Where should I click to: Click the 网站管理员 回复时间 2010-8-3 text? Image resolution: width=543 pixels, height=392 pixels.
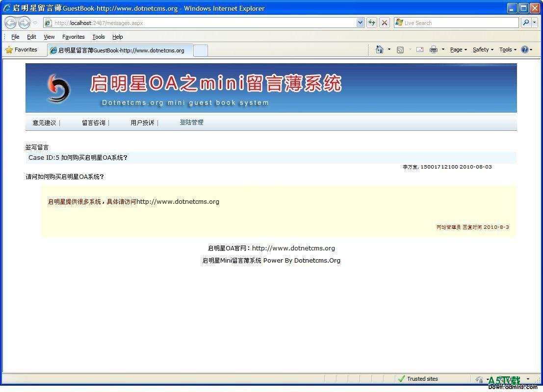473,227
